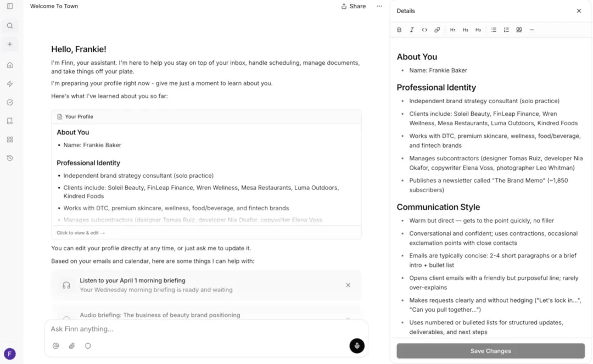Image resolution: width=593 pixels, height=364 pixels.
Task: Click the shield icon below the input
Action: click(x=88, y=346)
